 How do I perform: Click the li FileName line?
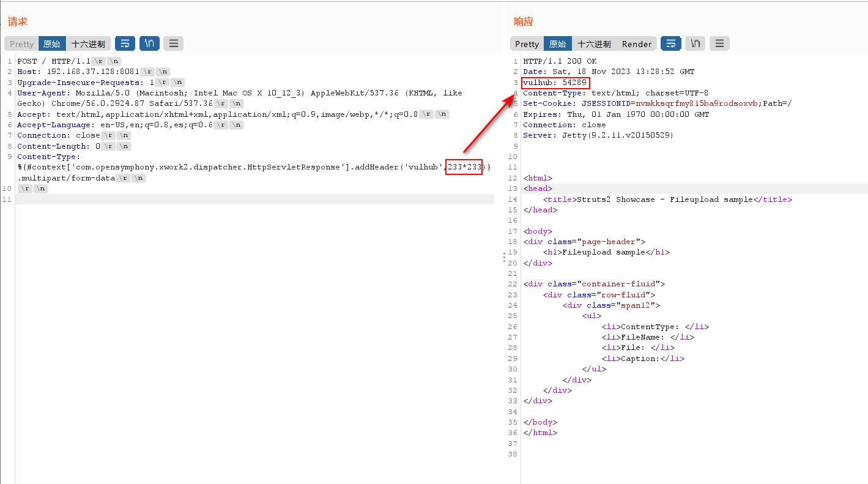pos(648,337)
